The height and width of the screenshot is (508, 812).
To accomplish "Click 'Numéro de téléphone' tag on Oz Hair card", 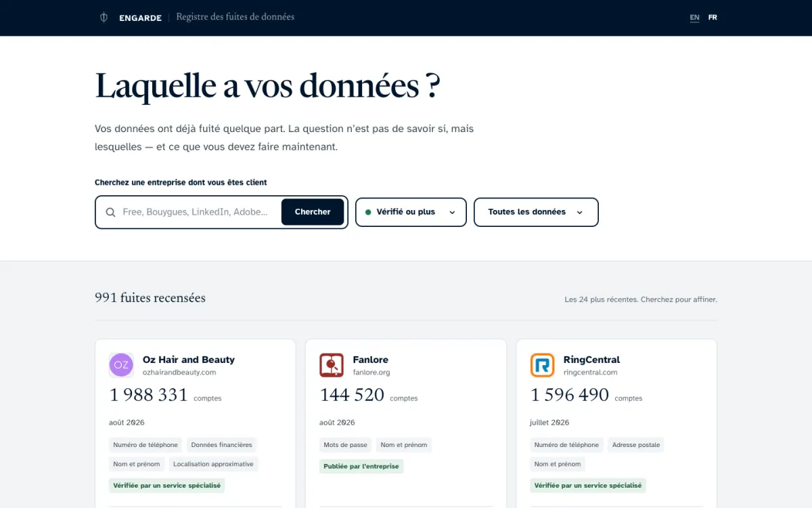I will coord(145,445).
